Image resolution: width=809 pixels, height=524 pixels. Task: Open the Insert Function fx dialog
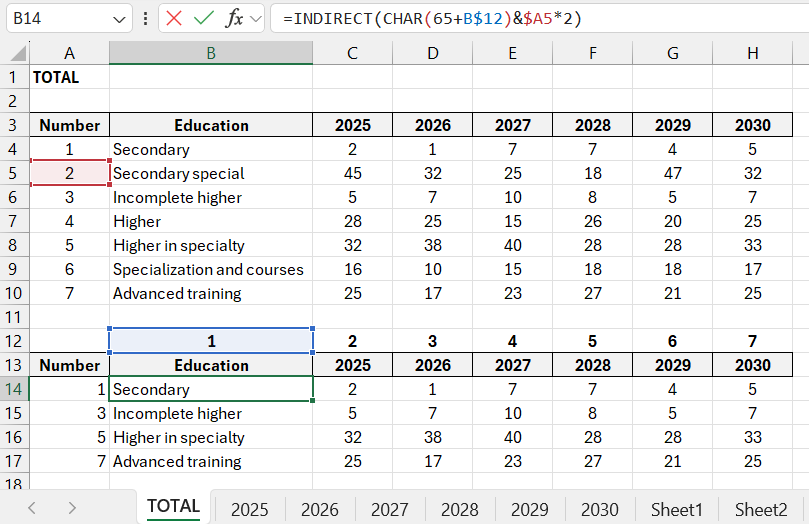tap(234, 18)
